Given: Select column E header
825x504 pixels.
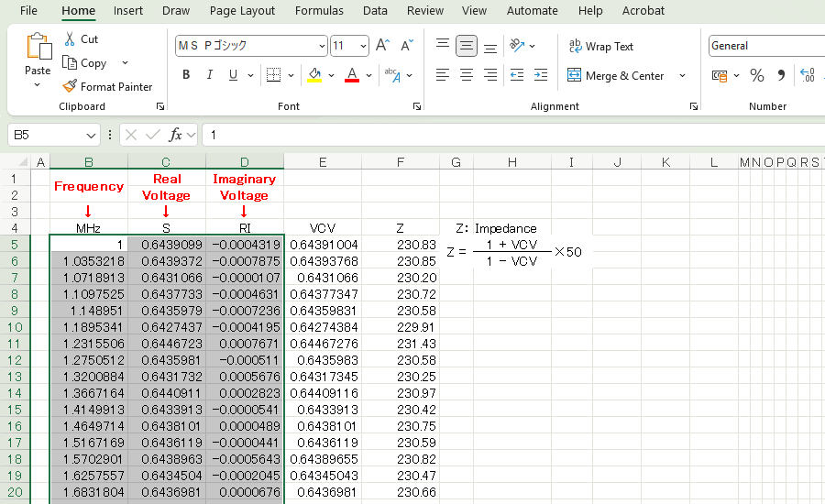Looking at the screenshot, I should click(323, 162).
